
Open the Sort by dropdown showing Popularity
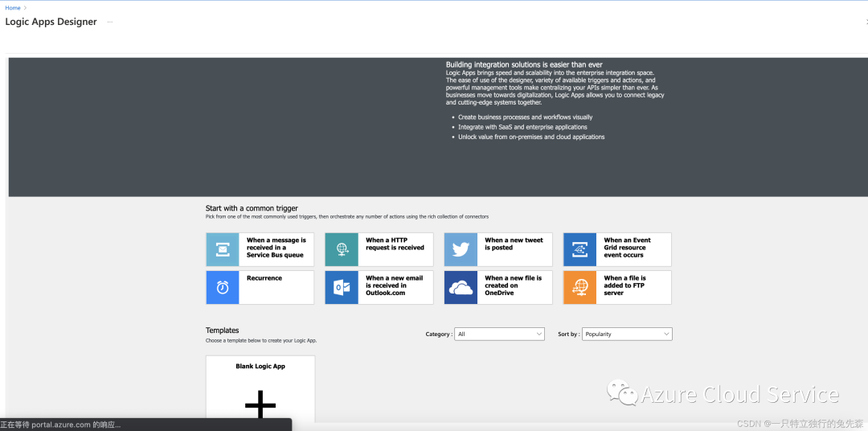(x=627, y=334)
